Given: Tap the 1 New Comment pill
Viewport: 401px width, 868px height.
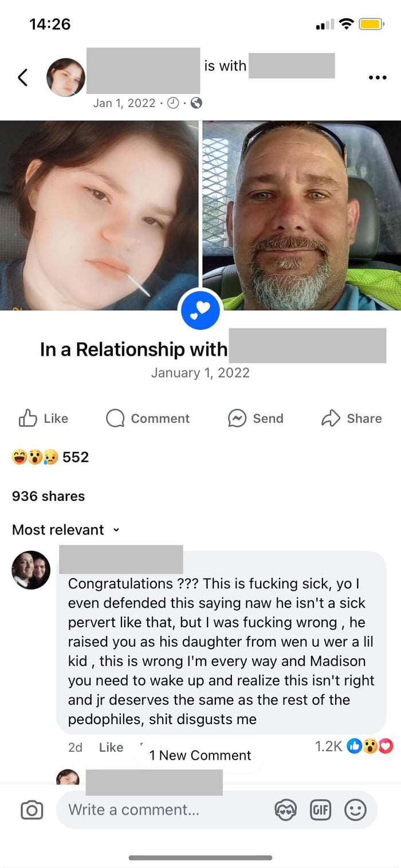Looking at the screenshot, I should tap(200, 756).
